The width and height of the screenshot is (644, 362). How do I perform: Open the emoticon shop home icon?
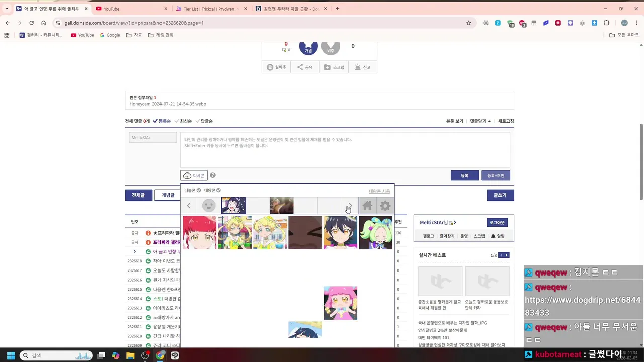(367, 206)
